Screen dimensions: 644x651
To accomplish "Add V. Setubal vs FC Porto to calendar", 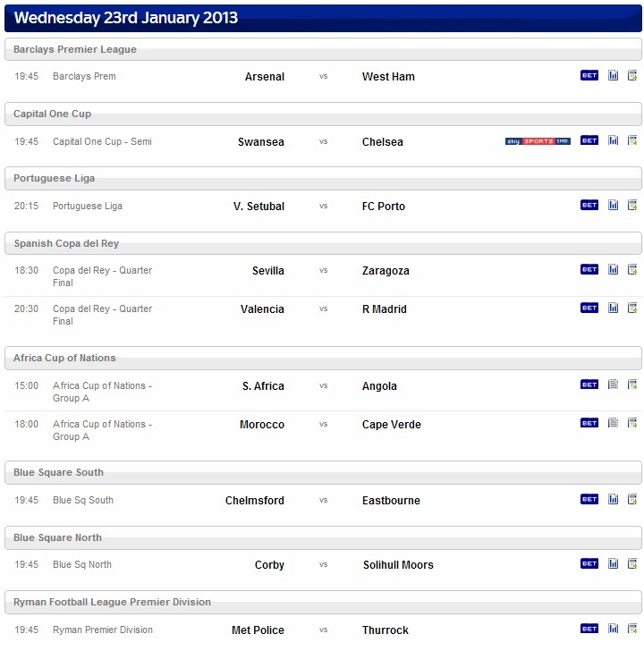I will pyautogui.click(x=632, y=205).
